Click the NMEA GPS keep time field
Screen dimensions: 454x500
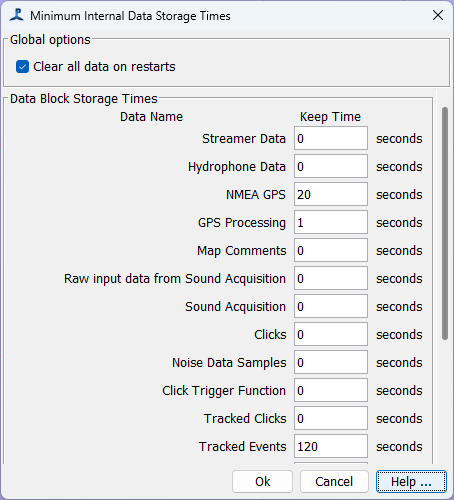point(331,194)
